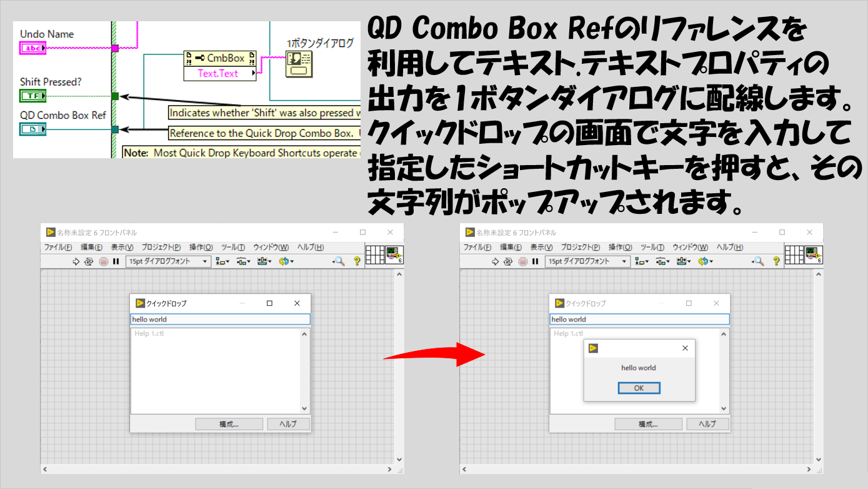The width and height of the screenshot is (868, 489).
Task: Click yellow help question mark, window with OK popup
Action: [x=777, y=261]
